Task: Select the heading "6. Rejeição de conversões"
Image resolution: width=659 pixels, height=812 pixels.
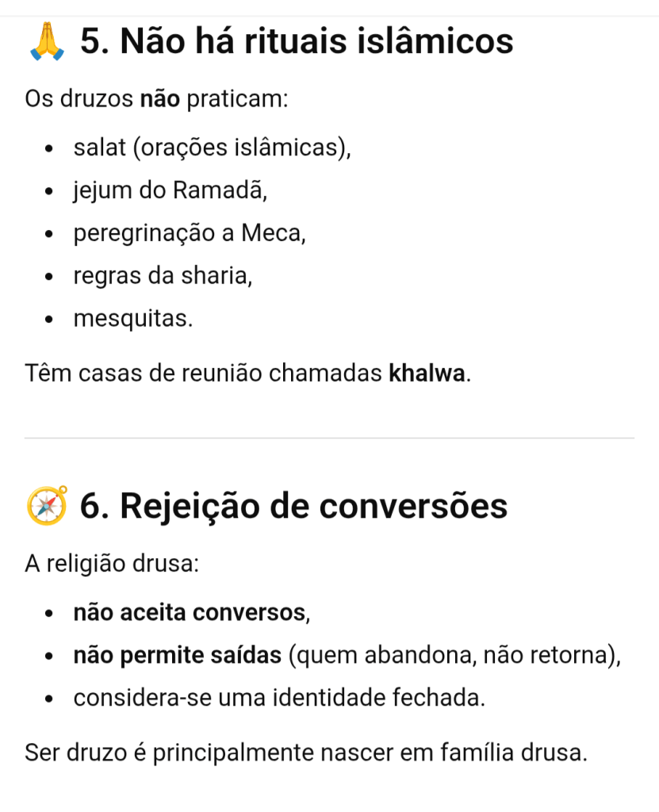Action: pyautogui.click(x=293, y=506)
